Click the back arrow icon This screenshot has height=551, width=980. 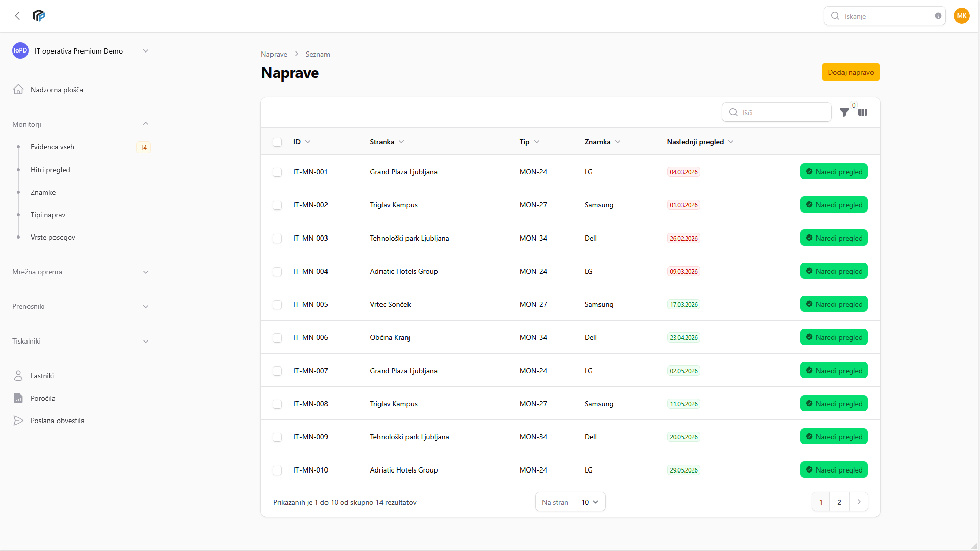pyautogui.click(x=17, y=16)
